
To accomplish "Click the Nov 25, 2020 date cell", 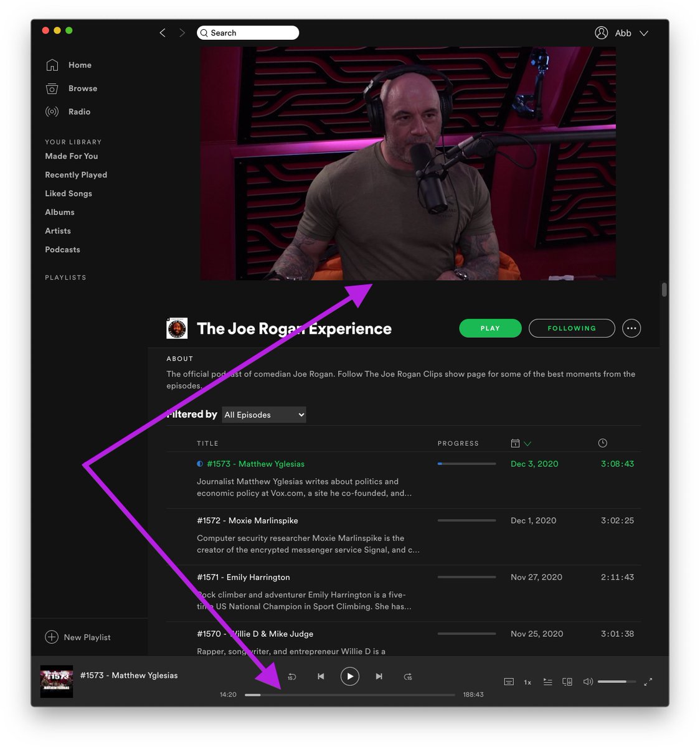I will pyautogui.click(x=537, y=634).
